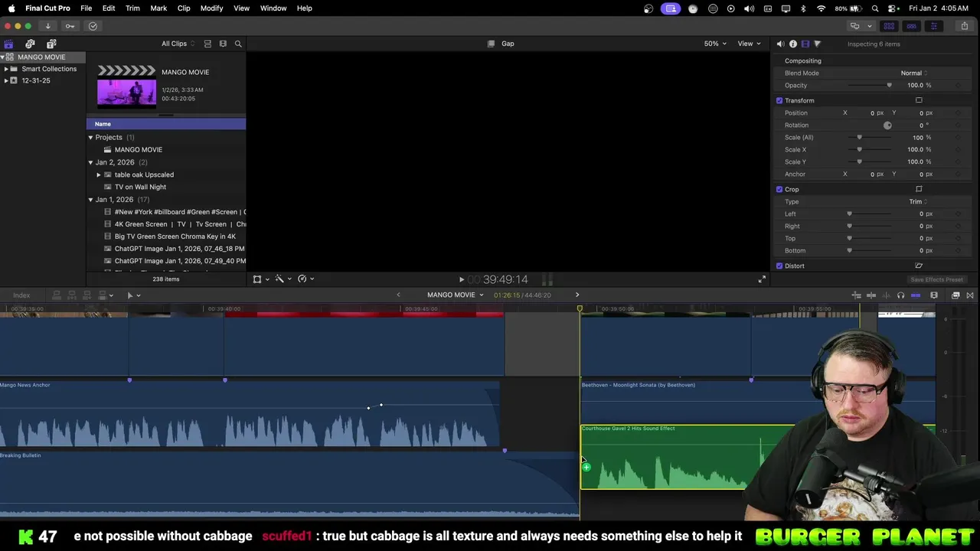Show the Titles and Generators sidebar
The image size is (980, 551).
point(51,44)
